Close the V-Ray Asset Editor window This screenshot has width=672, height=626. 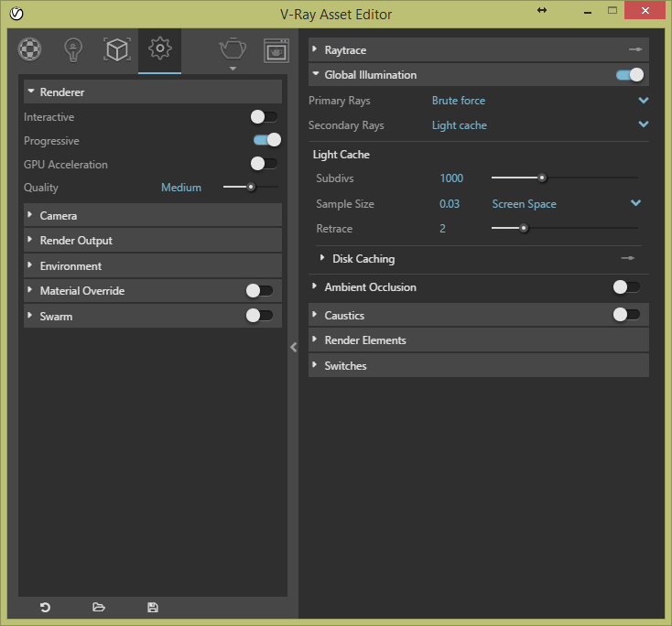tap(645, 10)
